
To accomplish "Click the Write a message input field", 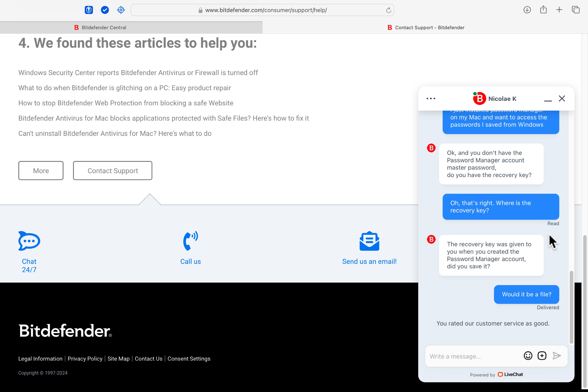I will coord(473,356).
